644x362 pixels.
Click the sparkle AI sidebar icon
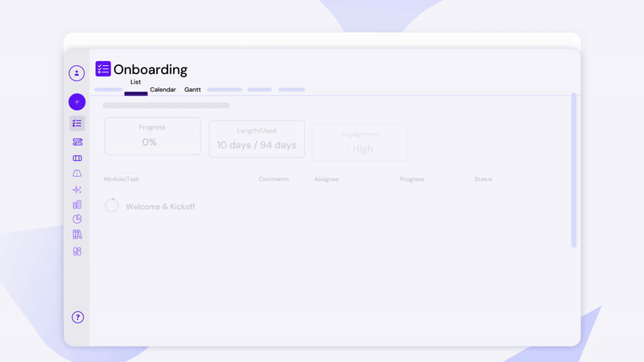tap(77, 190)
